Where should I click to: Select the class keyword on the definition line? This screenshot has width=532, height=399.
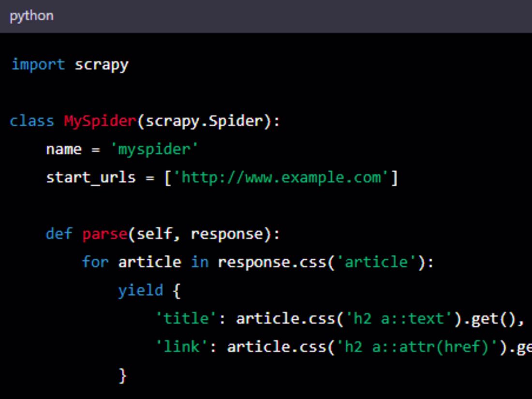pos(31,120)
